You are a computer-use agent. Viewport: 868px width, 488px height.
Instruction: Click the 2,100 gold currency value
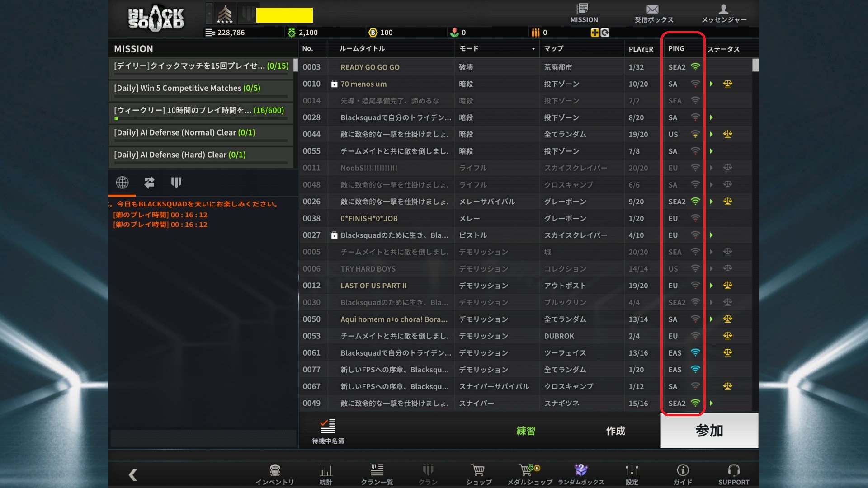click(x=308, y=33)
